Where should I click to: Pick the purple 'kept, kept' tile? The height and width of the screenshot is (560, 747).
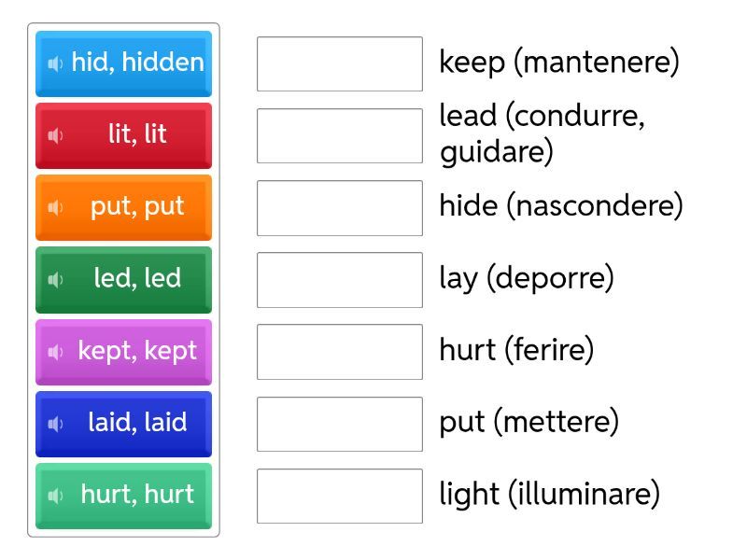coord(136,352)
